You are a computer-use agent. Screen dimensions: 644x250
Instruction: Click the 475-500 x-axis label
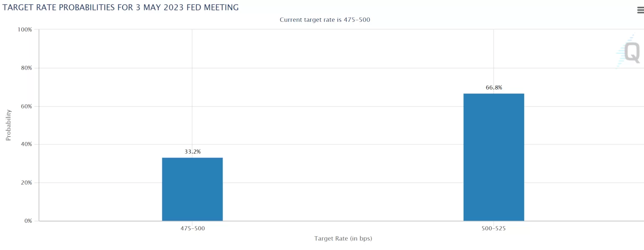click(x=192, y=229)
